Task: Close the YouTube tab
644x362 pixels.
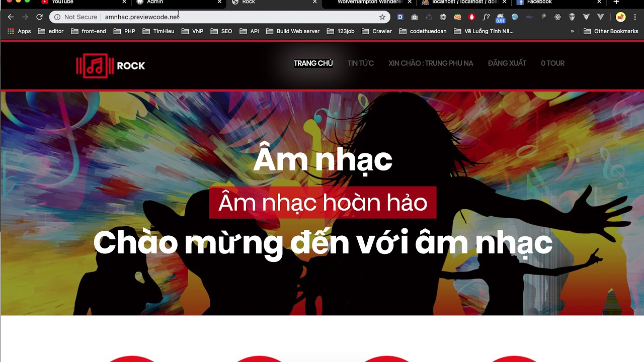Action: [x=124, y=2]
